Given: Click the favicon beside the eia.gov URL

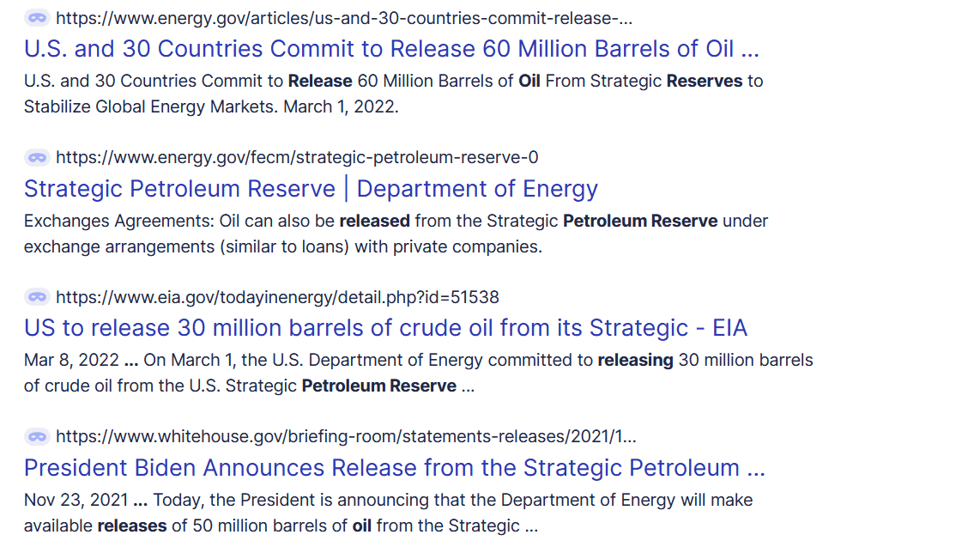Looking at the screenshot, I should pos(37,297).
